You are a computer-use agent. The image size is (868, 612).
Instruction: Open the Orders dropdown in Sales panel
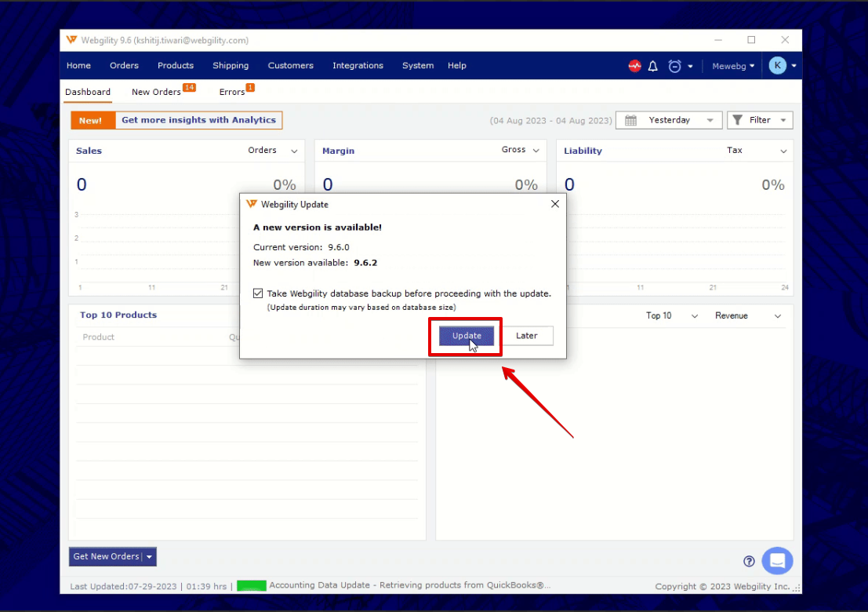pyautogui.click(x=272, y=151)
